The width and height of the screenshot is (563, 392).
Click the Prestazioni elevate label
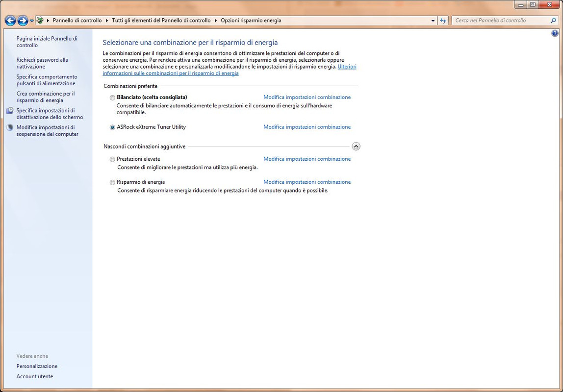138,159
